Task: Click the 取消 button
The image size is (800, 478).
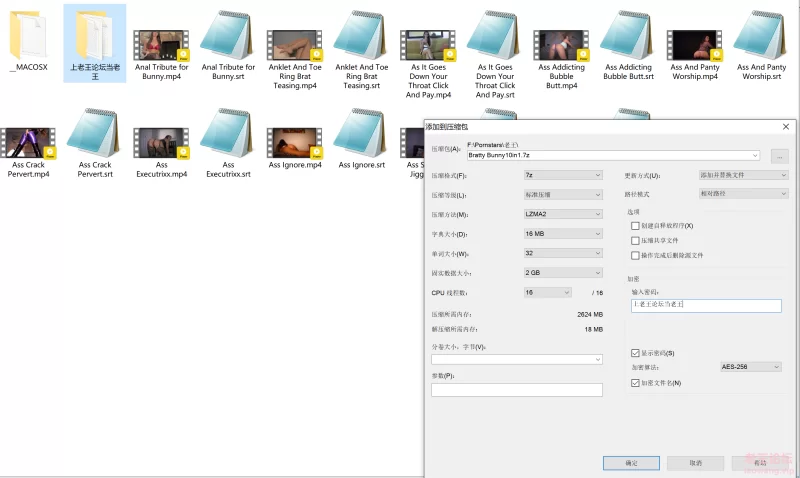Action: [x=695, y=463]
